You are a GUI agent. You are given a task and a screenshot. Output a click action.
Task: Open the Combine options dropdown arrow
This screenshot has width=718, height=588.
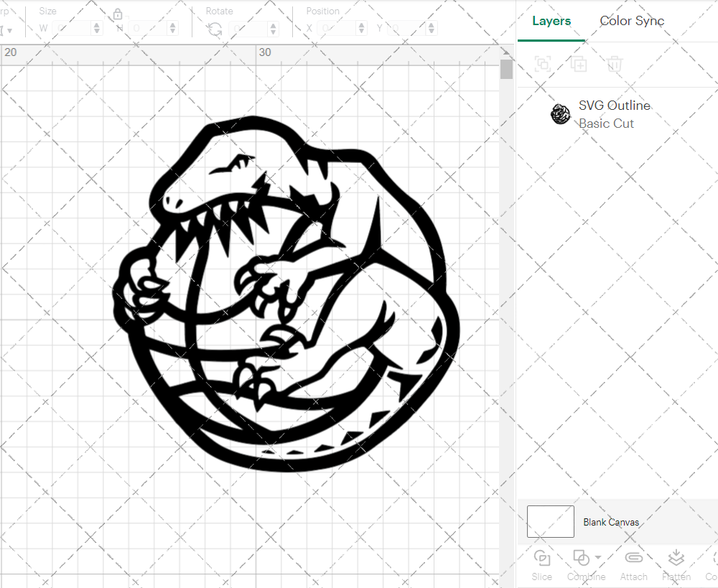coord(597,558)
